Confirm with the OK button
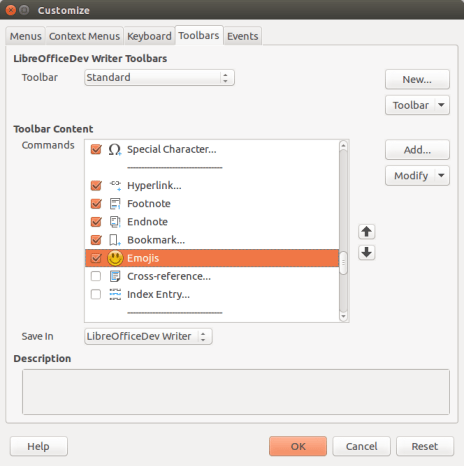Image resolution: width=464 pixels, height=466 pixels. click(x=298, y=446)
